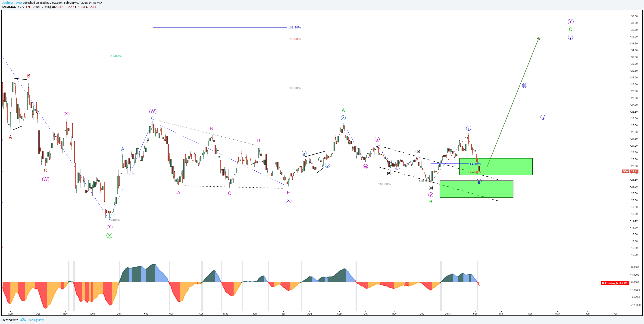The image size is (644, 324).
Task: Click the -4.0000 indicator axis label
Action: [635, 290]
